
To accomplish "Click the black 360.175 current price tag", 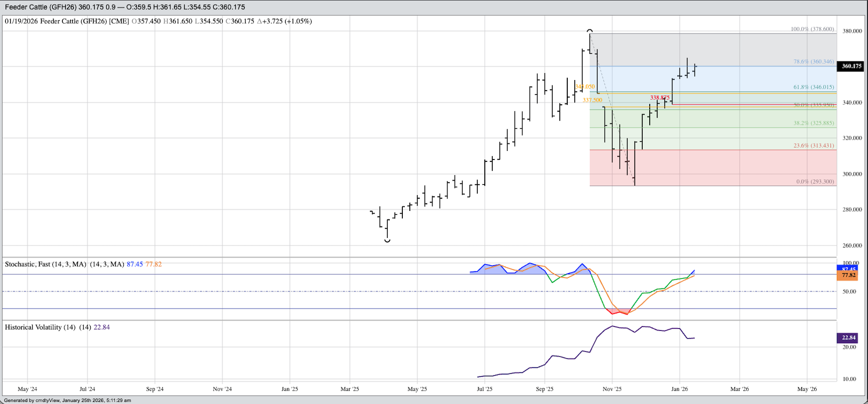I will tap(851, 66).
